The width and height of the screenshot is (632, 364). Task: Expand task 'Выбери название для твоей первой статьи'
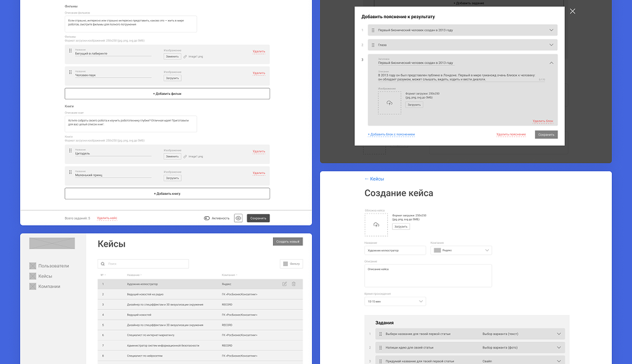coord(558,334)
